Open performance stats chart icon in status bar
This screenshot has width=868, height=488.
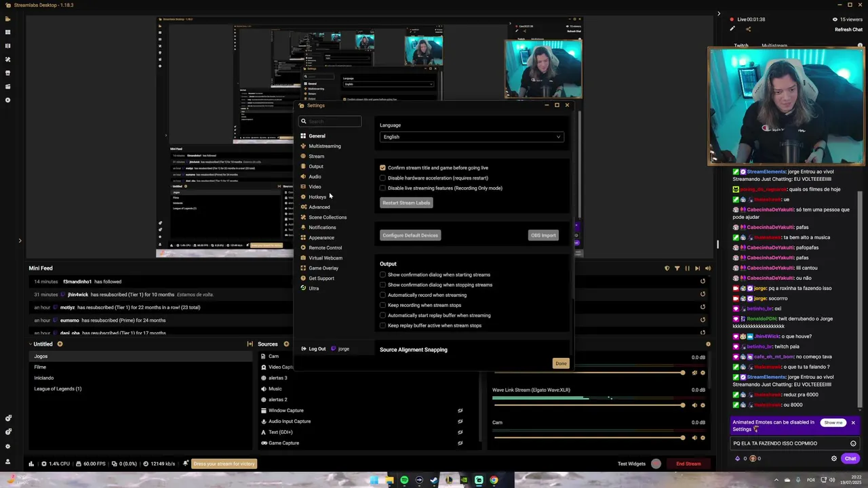tap(31, 464)
